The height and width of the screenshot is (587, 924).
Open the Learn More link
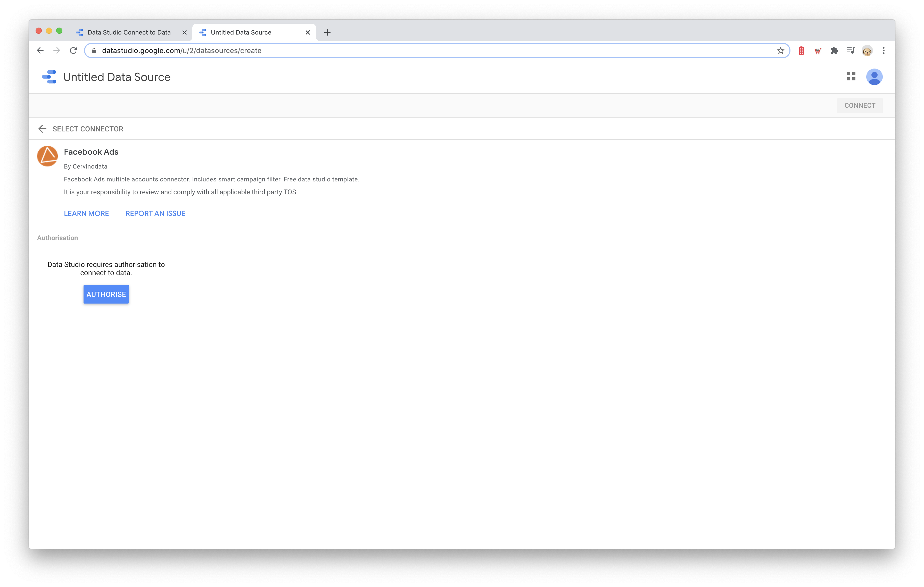click(86, 214)
